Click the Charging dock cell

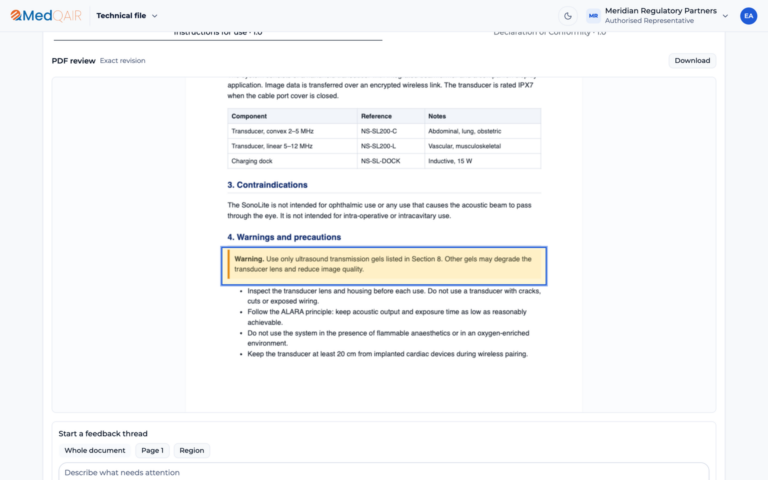292,161
